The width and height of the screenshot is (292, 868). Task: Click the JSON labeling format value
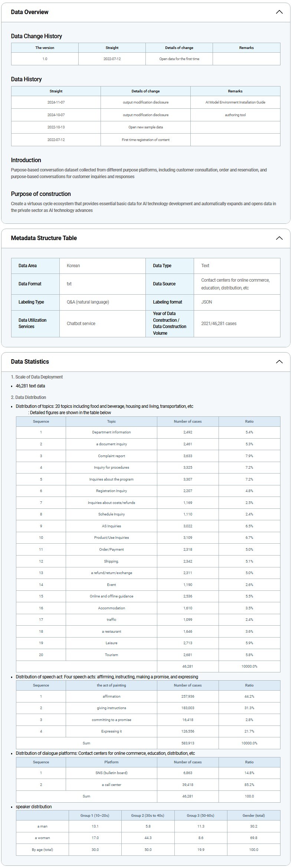point(207,302)
